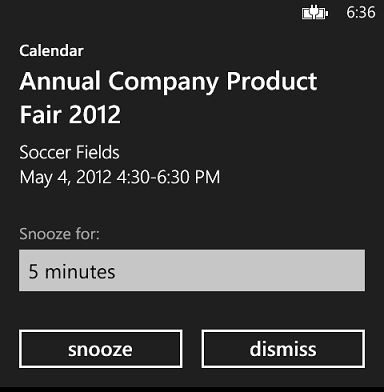This screenshot has width=384, height=392.
Task: Tap the 4:30-6:30 PM event time
Action: click(168, 177)
